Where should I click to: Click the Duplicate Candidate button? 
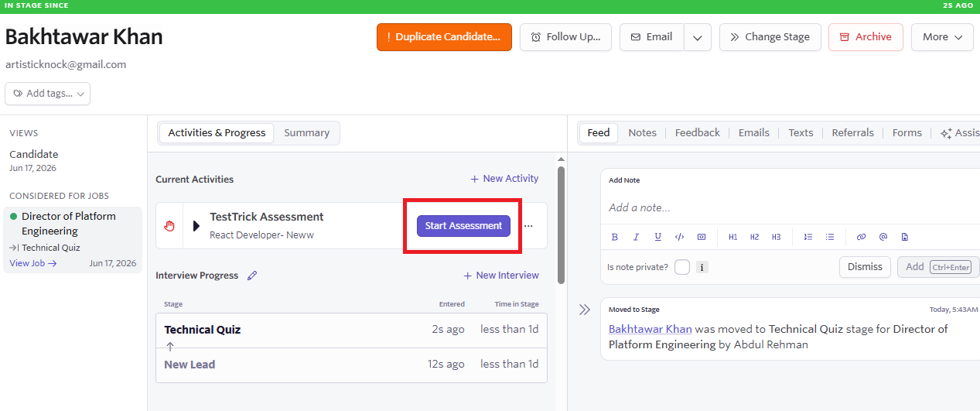[444, 37]
